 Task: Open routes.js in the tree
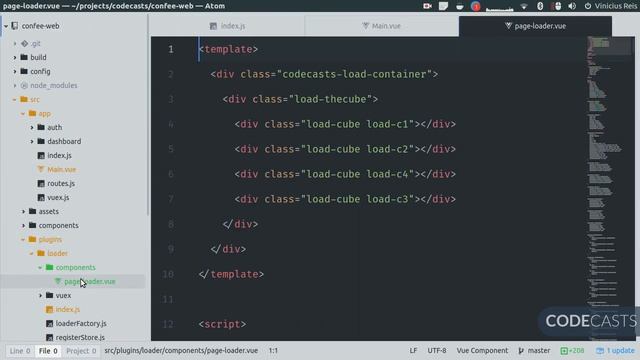click(x=61, y=183)
